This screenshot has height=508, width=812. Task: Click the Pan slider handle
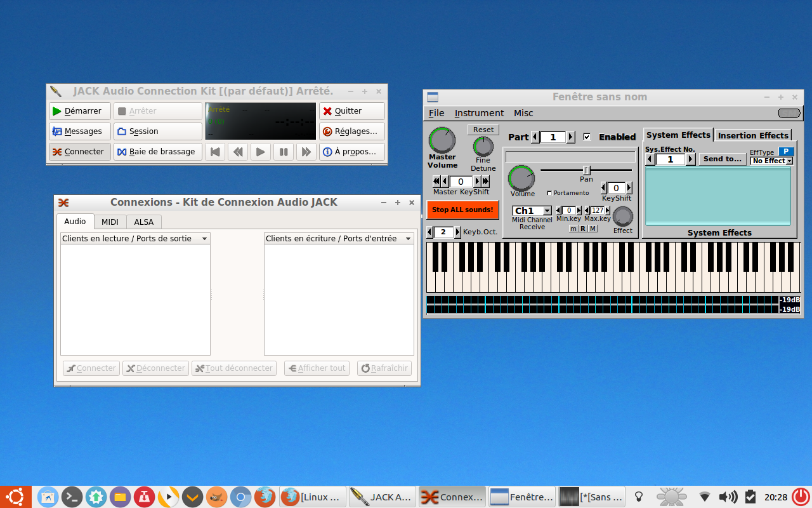coord(587,170)
